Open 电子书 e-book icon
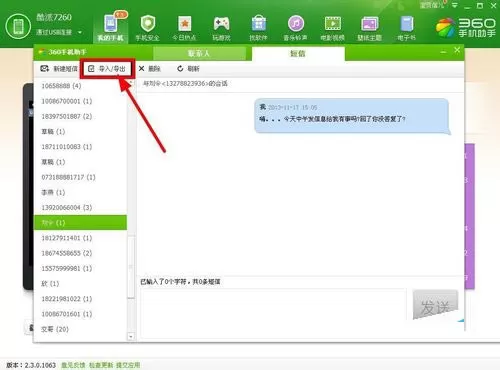 coord(406,24)
